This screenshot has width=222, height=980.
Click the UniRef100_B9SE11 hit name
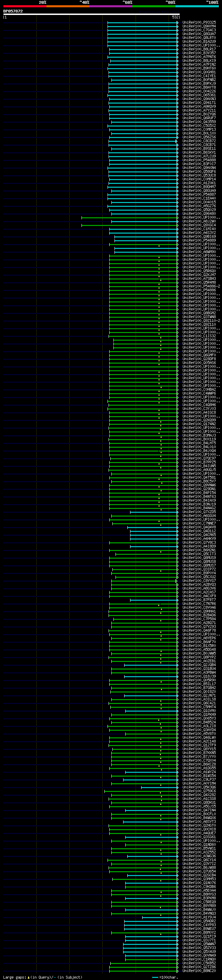coord(199,148)
